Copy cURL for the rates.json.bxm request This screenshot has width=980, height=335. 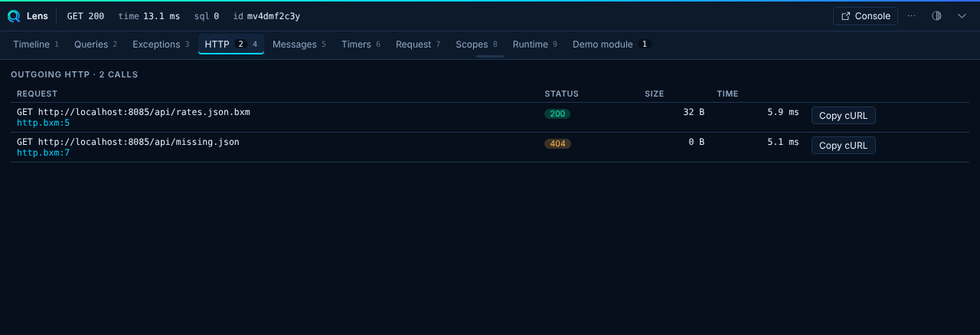(843, 116)
